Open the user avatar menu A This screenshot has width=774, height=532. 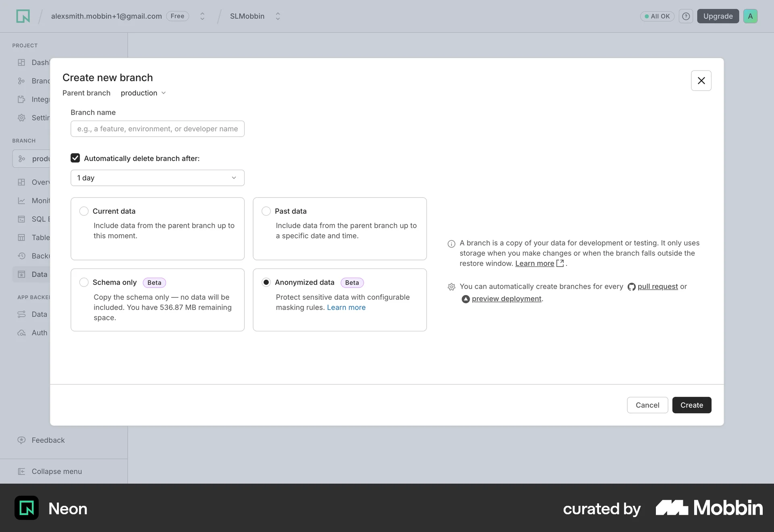(750, 16)
